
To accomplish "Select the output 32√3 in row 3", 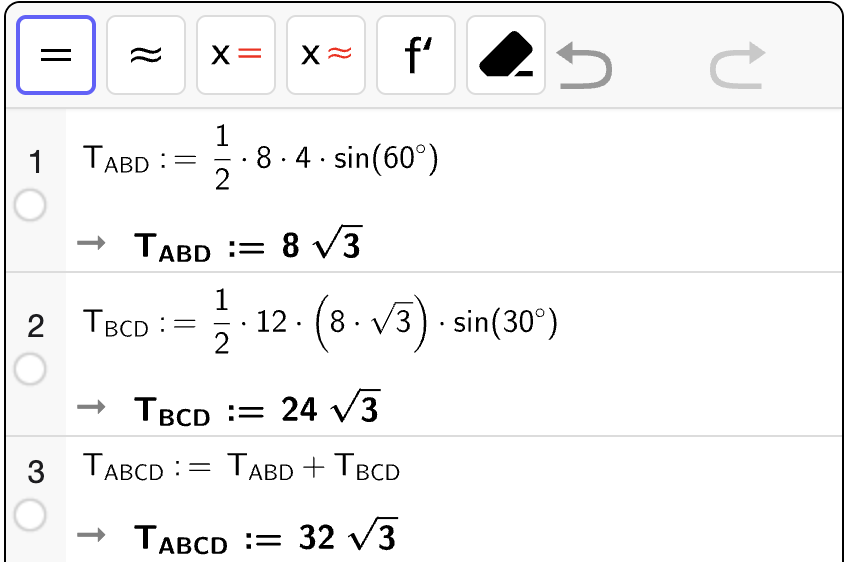I will click(265, 539).
